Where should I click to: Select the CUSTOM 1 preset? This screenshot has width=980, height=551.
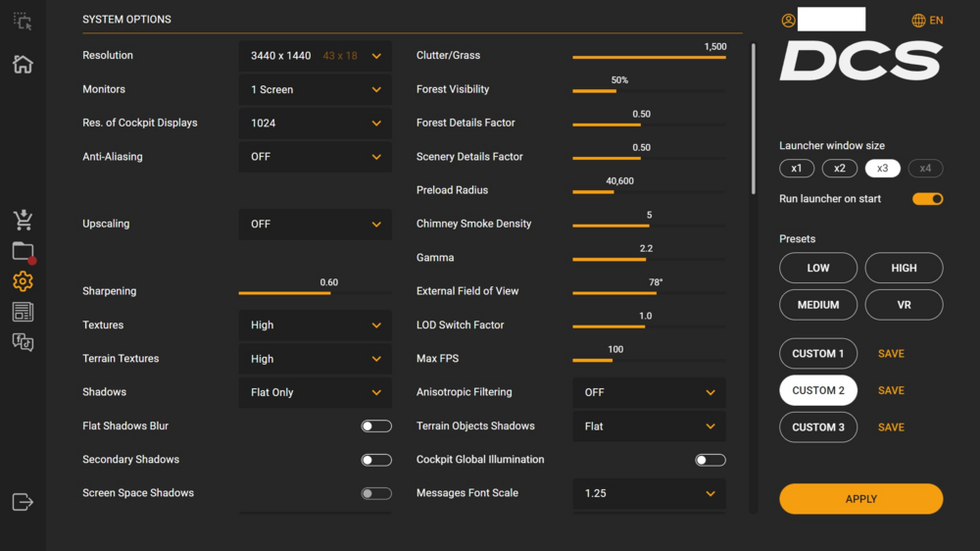[818, 354]
